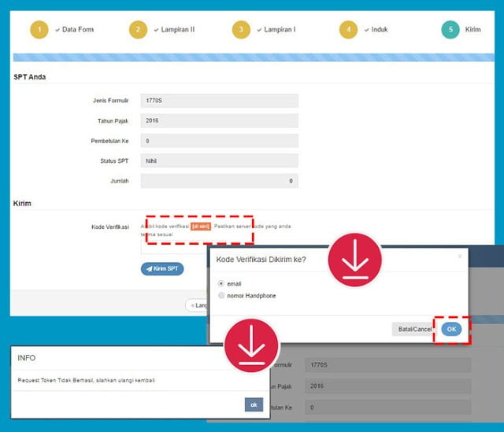Image resolution: width=504 pixels, height=432 pixels.
Task: Select the email radio option
Action: click(x=220, y=283)
